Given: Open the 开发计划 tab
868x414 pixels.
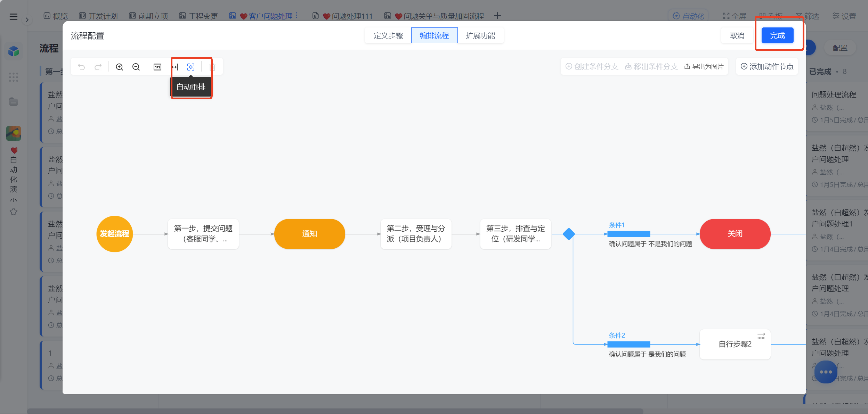Looking at the screenshot, I should click(98, 16).
